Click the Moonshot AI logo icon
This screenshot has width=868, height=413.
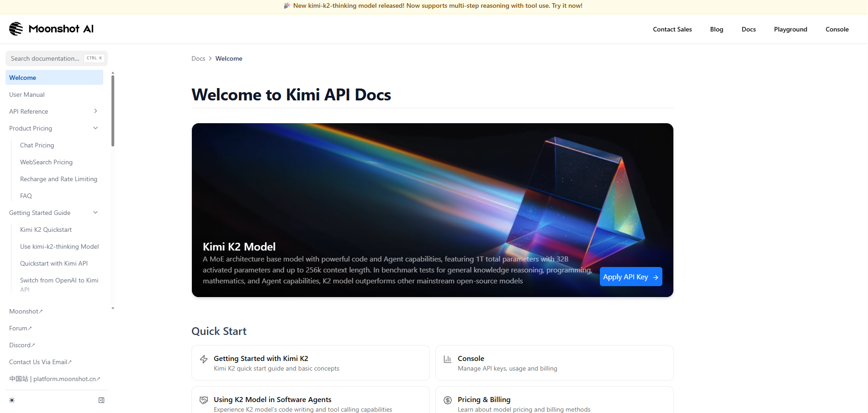pyautogui.click(x=16, y=29)
